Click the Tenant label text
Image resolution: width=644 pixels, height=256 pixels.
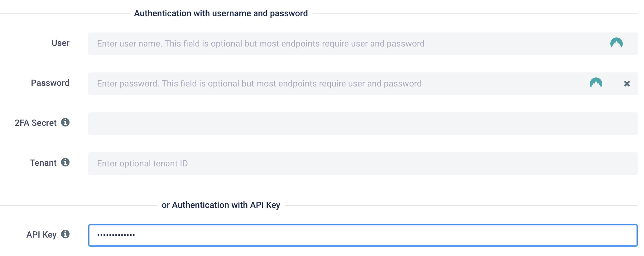tap(43, 163)
